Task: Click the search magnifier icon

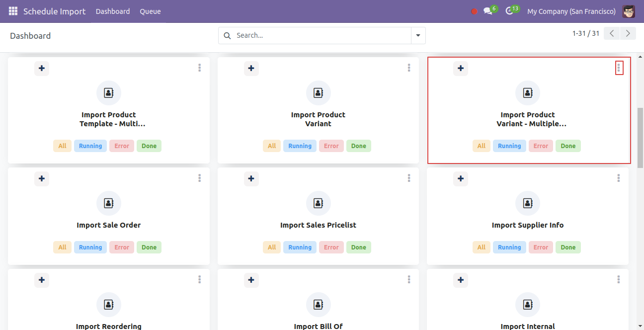Action: point(227,36)
